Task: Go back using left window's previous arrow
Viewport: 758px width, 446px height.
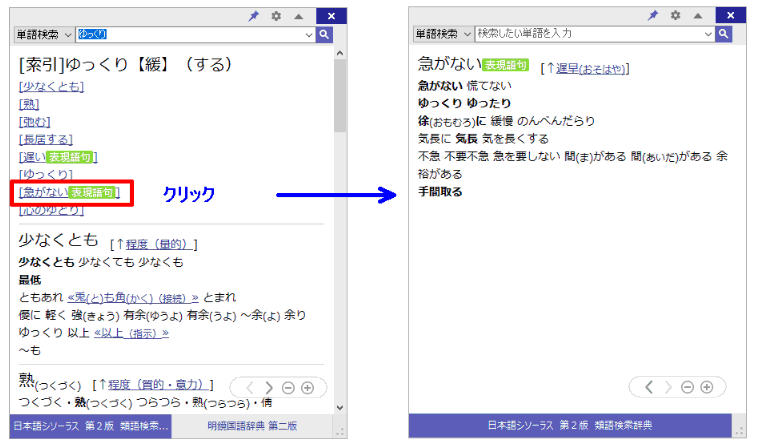Action: coord(249,388)
